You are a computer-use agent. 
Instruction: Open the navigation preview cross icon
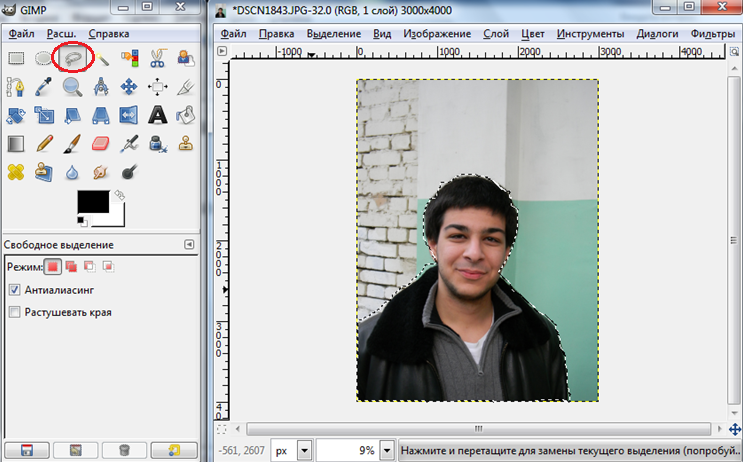(735, 429)
